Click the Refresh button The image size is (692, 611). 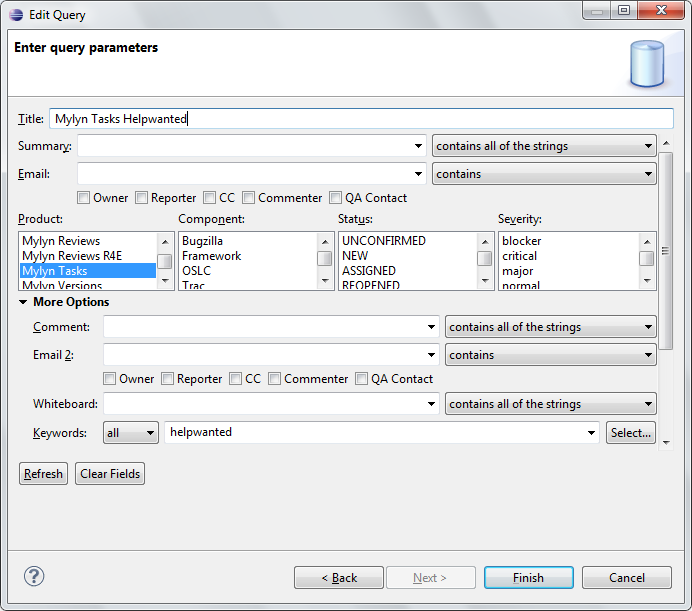coord(43,474)
